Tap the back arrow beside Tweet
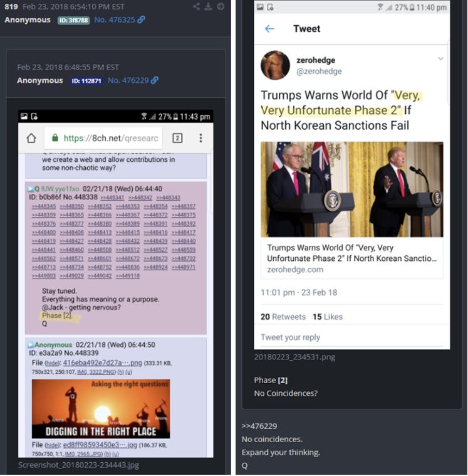Viewport: 468px width, 476px height. tap(269, 29)
